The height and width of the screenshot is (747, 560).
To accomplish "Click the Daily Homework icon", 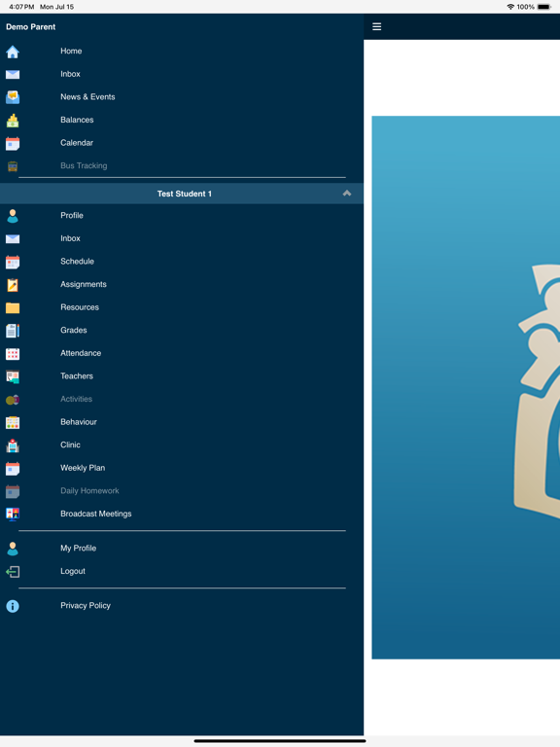I will click(x=13, y=491).
